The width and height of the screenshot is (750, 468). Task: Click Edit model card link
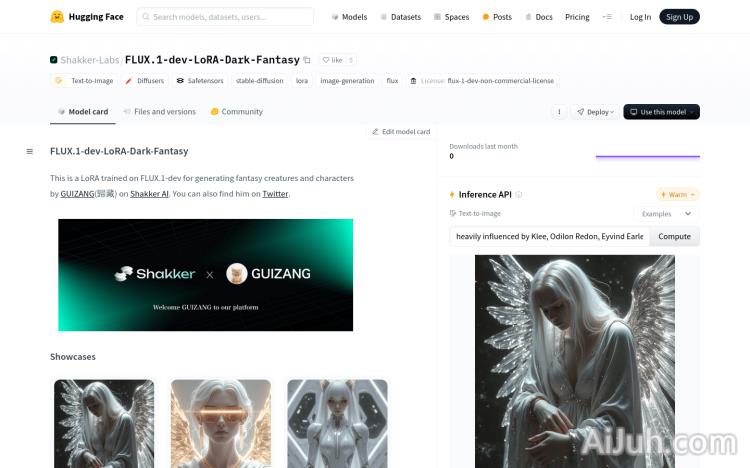coord(401,132)
